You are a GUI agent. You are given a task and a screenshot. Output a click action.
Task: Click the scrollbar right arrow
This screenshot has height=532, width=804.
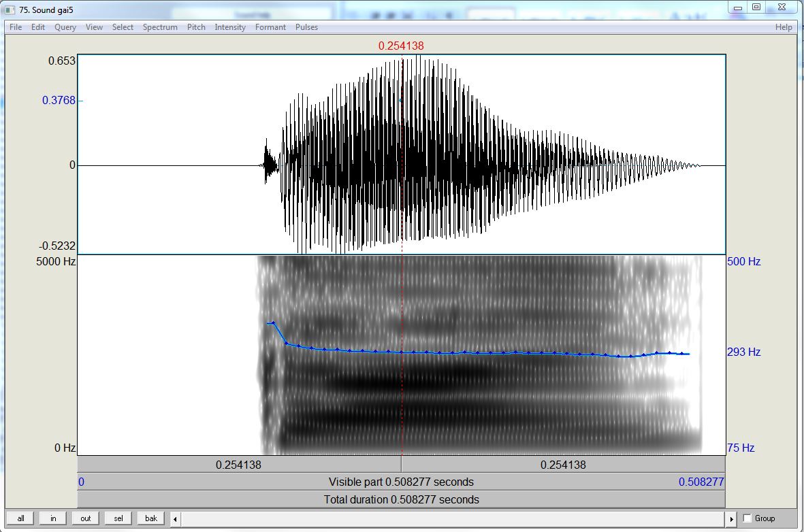tap(731, 519)
